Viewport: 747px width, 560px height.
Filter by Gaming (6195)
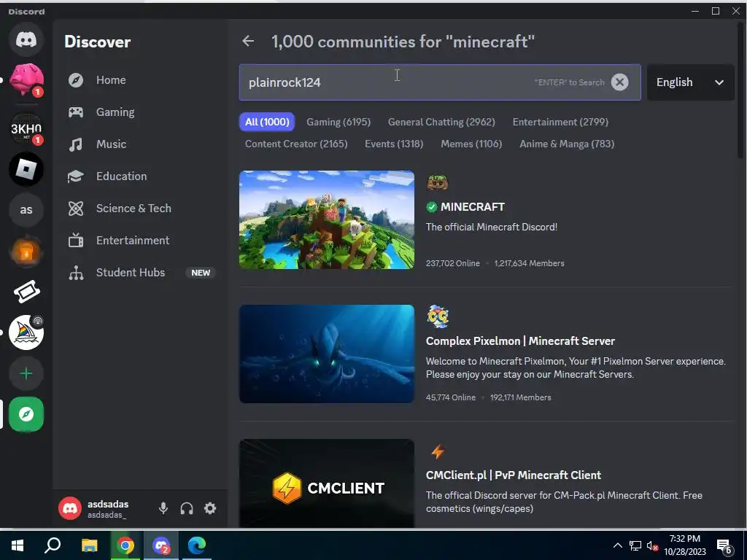338,122
